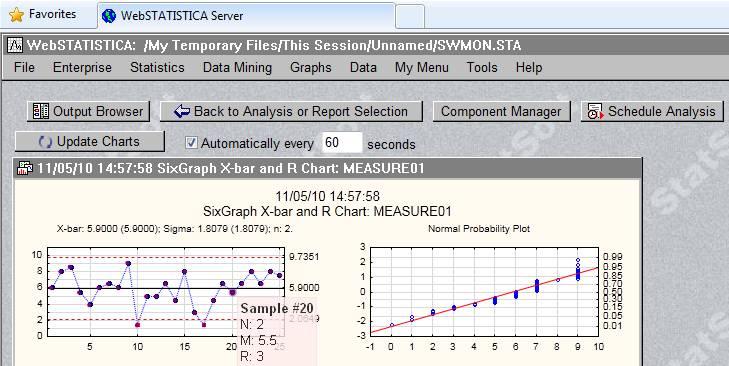Open the Graphs menu
Image resolution: width=729 pixels, height=366 pixels.
tap(311, 67)
